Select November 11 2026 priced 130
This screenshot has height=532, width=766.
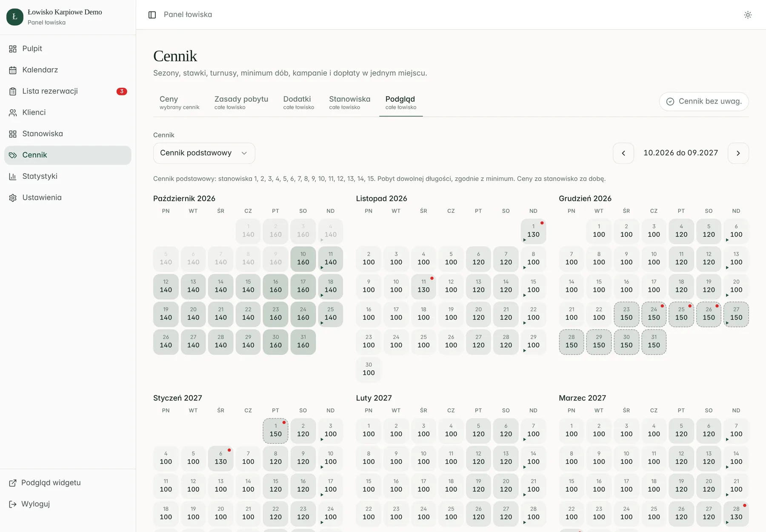click(x=423, y=286)
